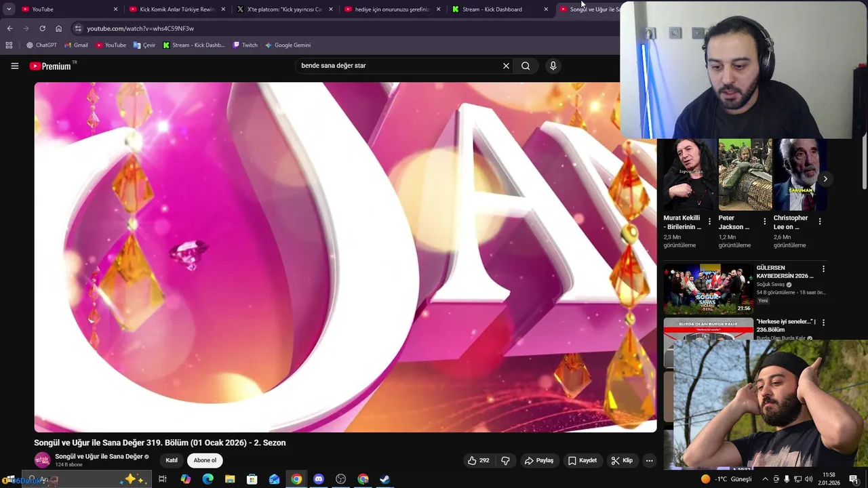868x488 pixels.
Task: Subscribe with the Abone ol button
Action: click(x=205, y=460)
